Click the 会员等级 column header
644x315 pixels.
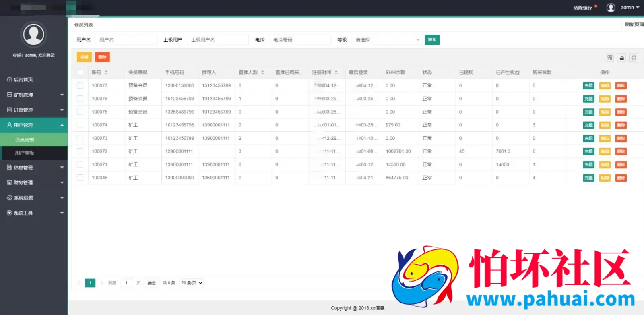coord(138,73)
